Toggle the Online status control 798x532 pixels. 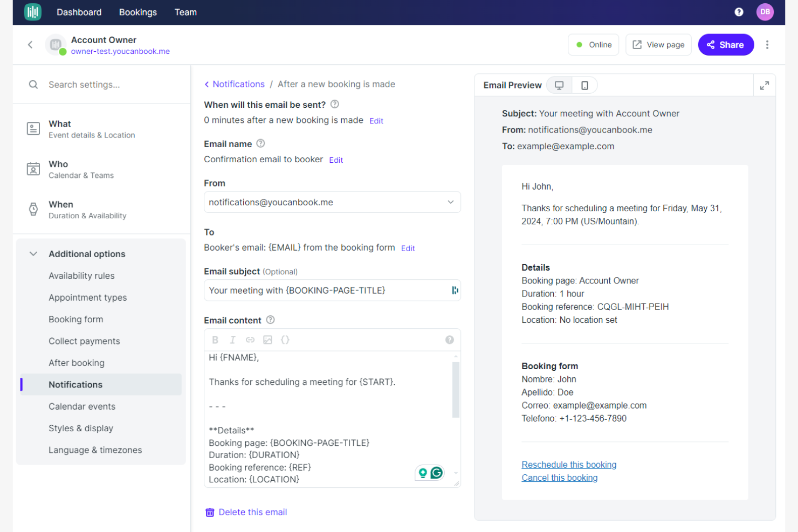(x=593, y=45)
